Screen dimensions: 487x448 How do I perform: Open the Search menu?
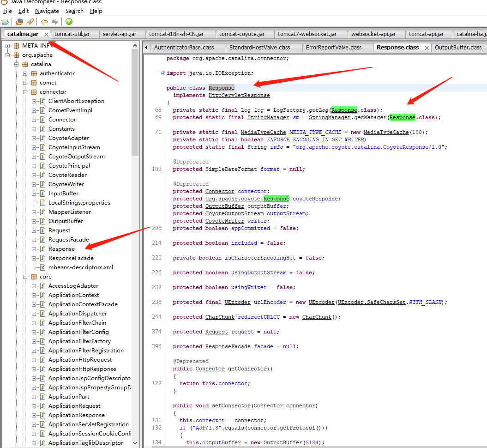[x=74, y=11]
